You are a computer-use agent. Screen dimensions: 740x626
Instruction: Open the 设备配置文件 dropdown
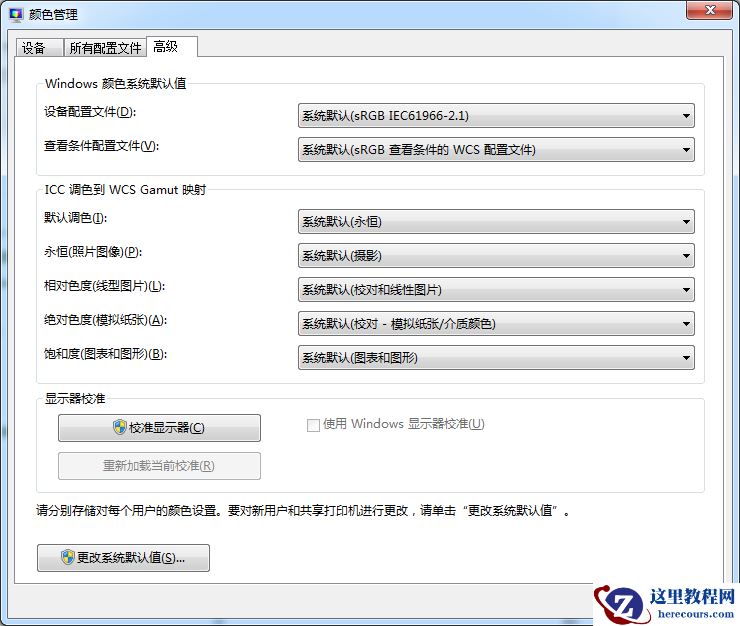(x=496, y=116)
